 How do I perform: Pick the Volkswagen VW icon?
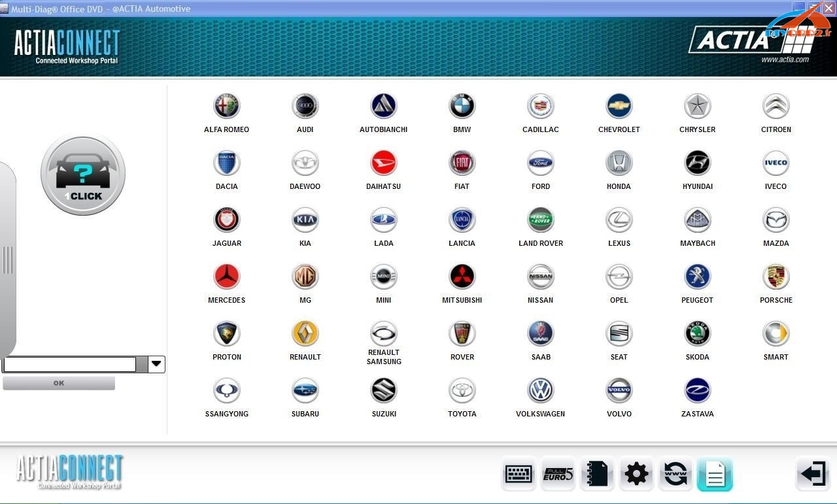click(x=541, y=390)
